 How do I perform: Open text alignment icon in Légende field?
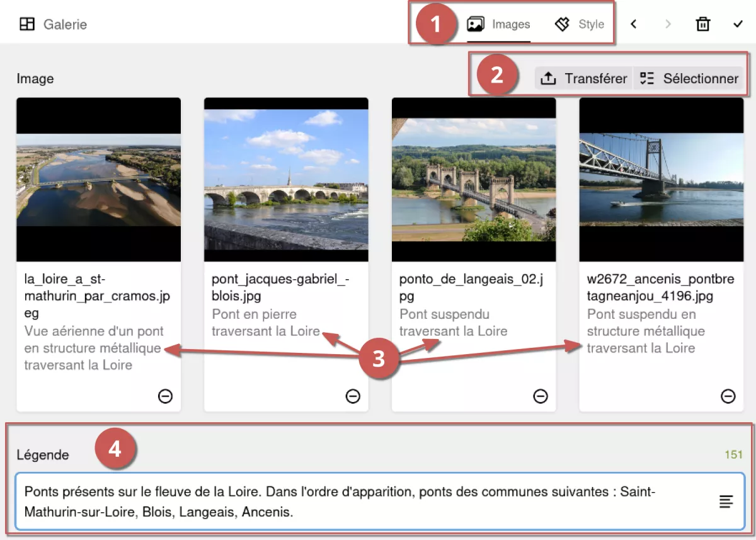pyautogui.click(x=726, y=502)
